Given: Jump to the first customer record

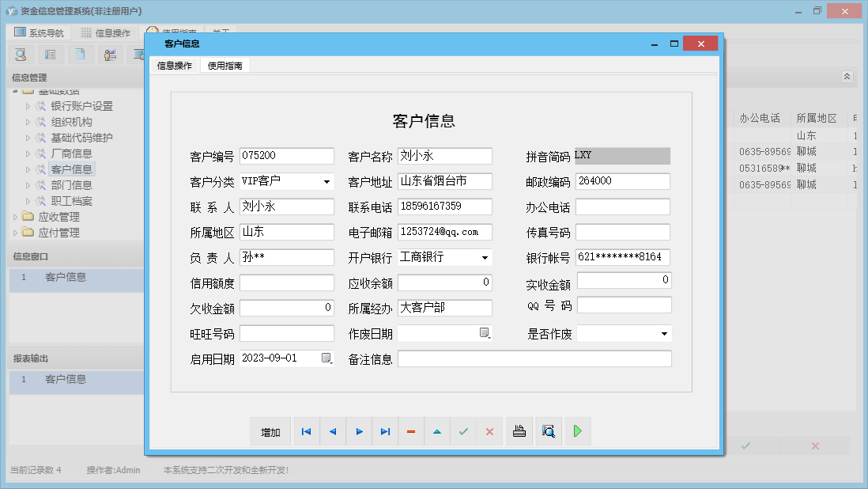Looking at the screenshot, I should (306, 431).
